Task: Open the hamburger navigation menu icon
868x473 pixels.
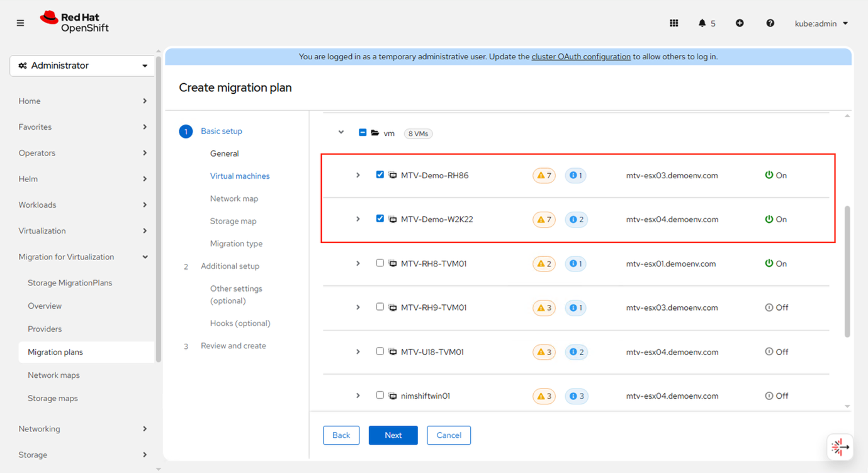Action: (x=20, y=23)
